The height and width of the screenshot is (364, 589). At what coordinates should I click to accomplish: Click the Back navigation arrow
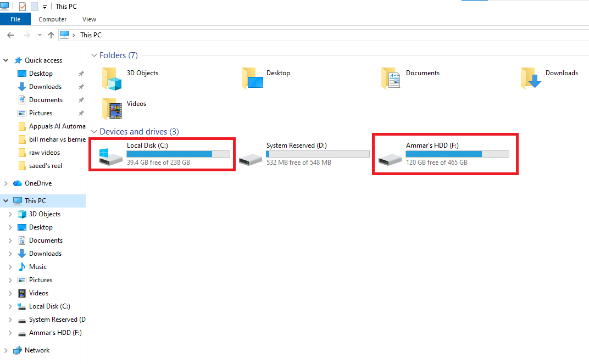[10, 35]
